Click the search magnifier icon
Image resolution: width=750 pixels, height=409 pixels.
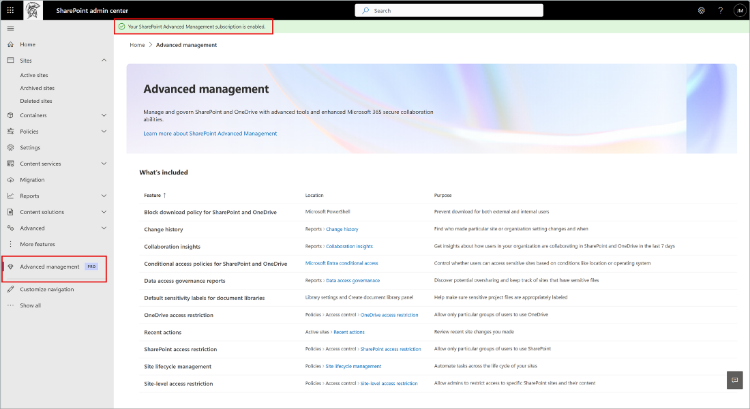point(366,10)
